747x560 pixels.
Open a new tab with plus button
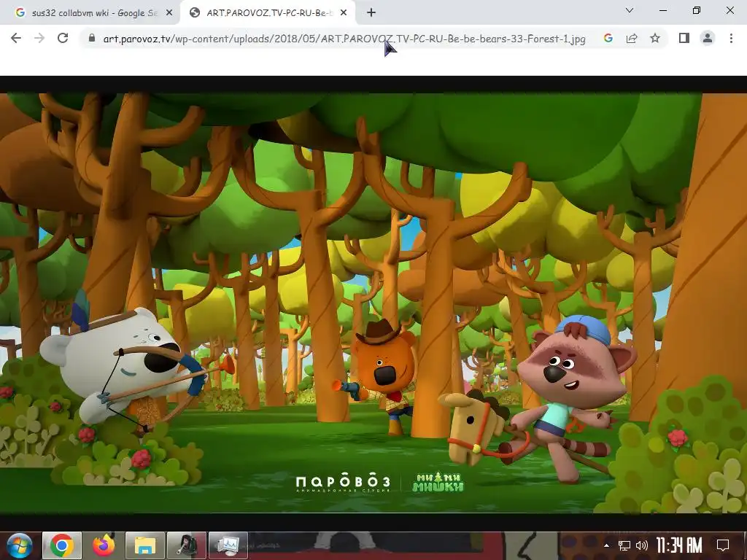(371, 13)
